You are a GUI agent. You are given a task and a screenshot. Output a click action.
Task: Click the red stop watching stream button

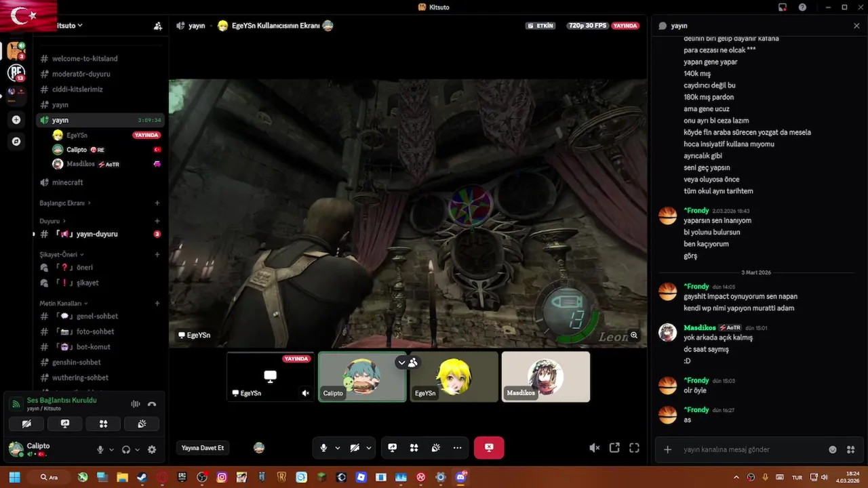point(489,448)
